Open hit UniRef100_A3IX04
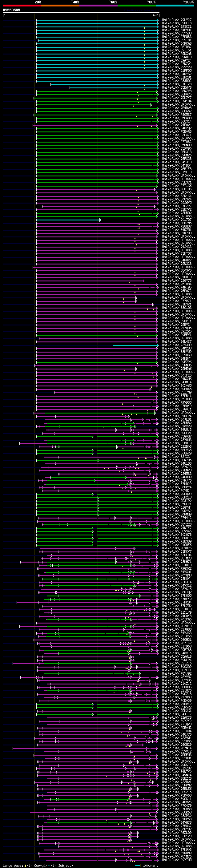 pos(177,732)
